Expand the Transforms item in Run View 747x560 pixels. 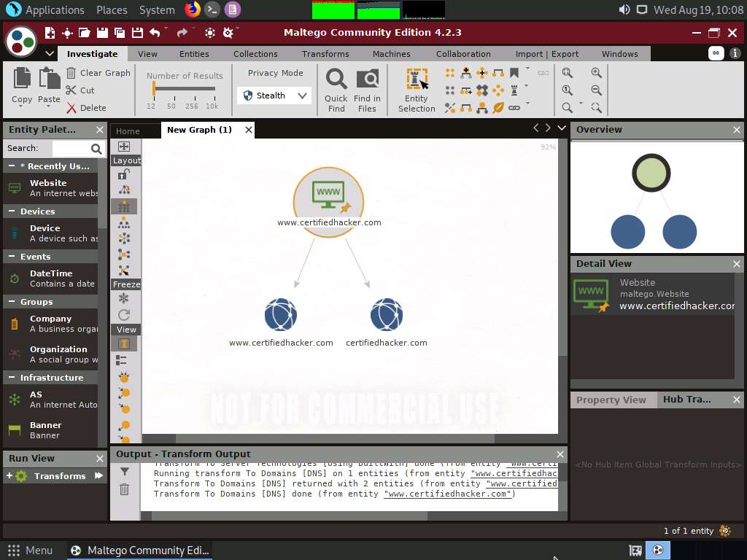pos(9,475)
